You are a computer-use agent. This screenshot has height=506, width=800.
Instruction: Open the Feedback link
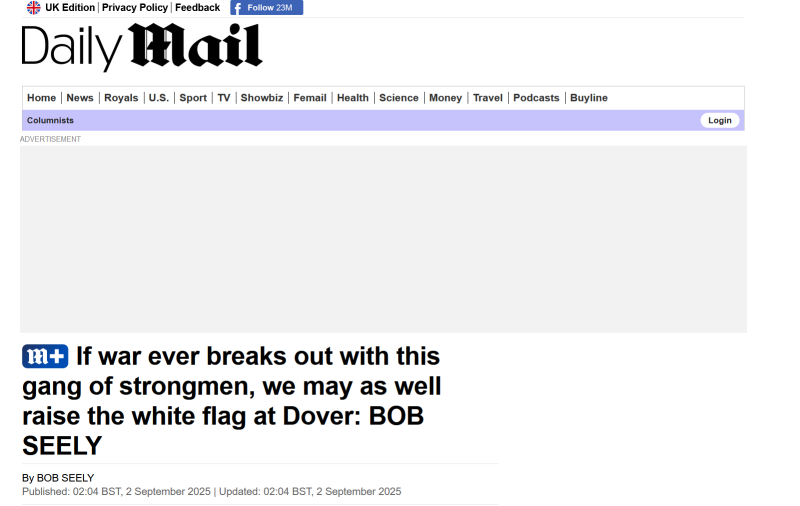197,8
